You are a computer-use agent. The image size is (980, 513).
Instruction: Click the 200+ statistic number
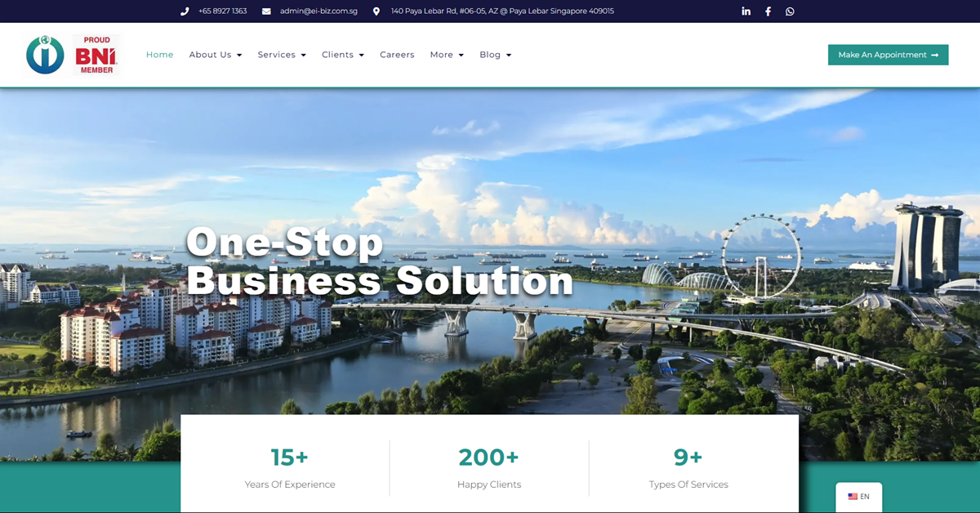click(488, 457)
